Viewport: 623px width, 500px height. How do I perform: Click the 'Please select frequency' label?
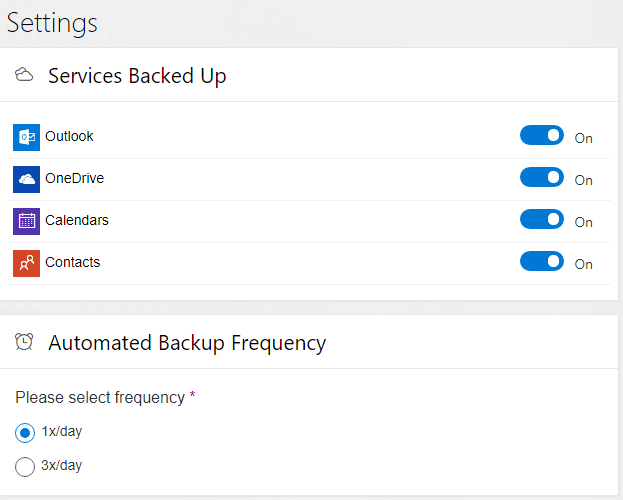[x=100, y=397]
